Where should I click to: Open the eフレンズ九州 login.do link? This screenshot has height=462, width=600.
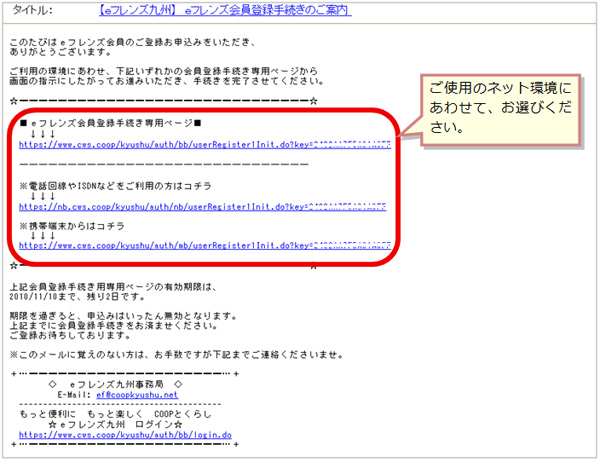(125, 435)
